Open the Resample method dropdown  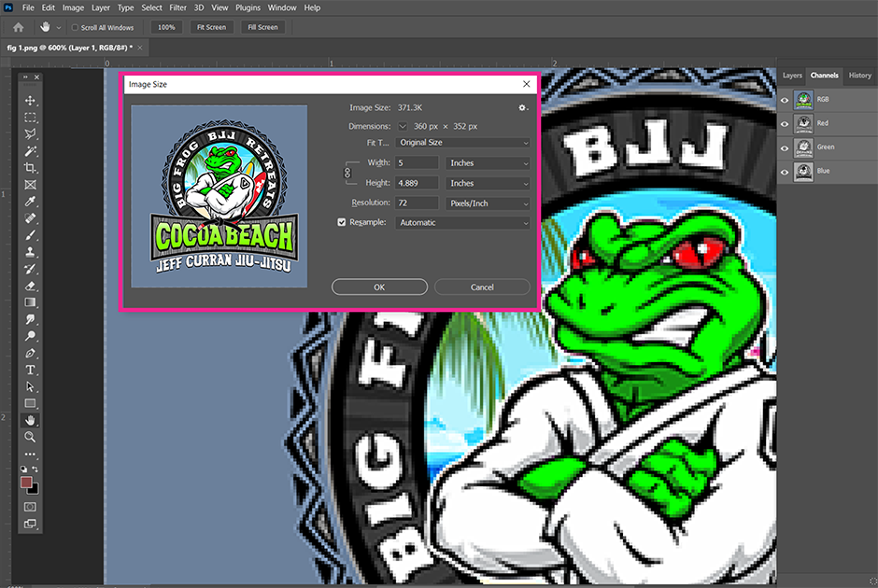click(462, 223)
